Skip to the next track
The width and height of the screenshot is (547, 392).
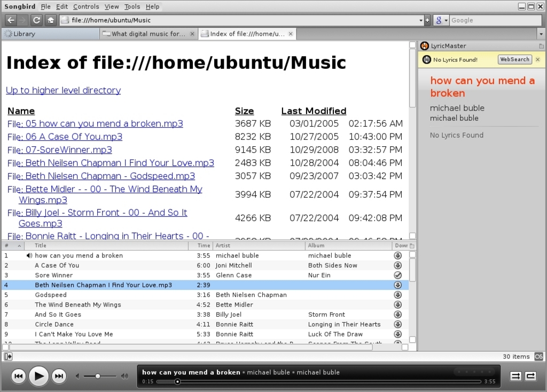pyautogui.click(x=59, y=376)
